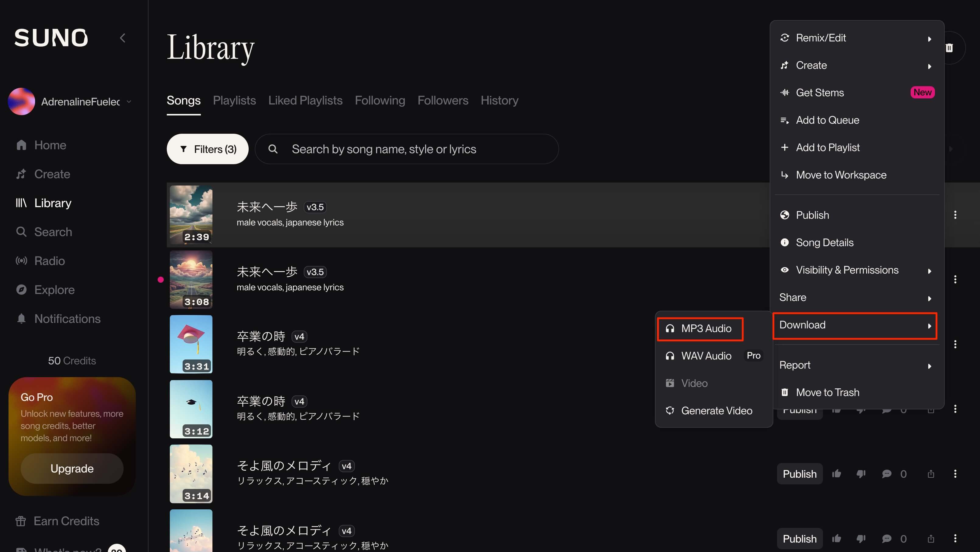
Task: Like そよ風のメロディ with the thumbs-up
Action: click(x=837, y=474)
